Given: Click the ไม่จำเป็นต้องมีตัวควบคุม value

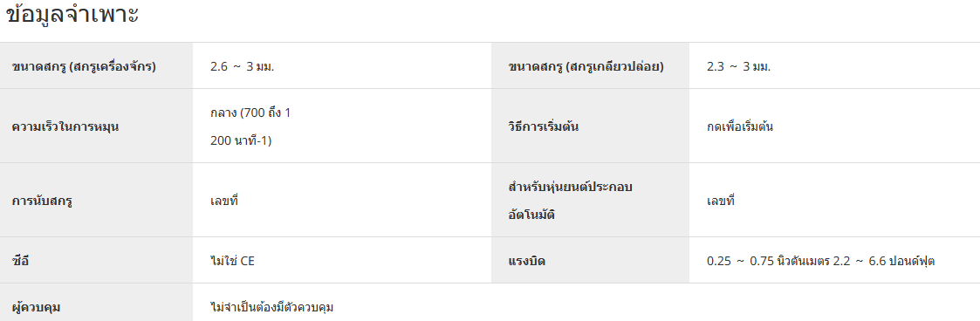Looking at the screenshot, I should (272, 307).
